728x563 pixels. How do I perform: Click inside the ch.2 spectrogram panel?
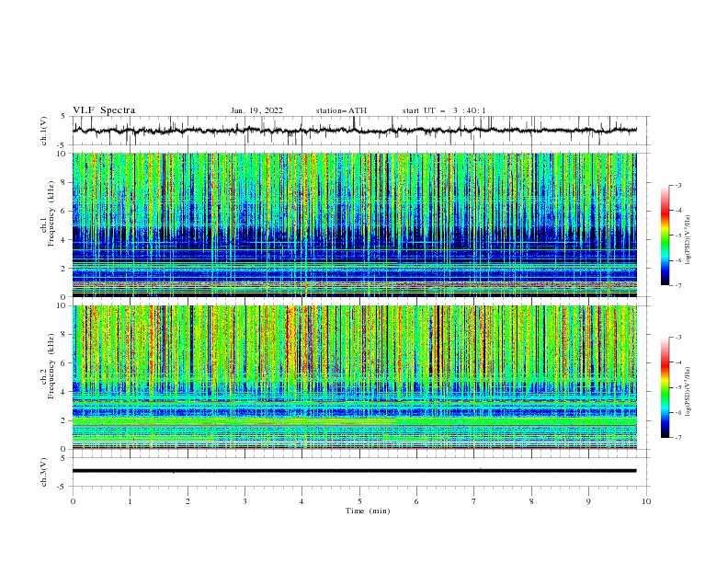354,377
